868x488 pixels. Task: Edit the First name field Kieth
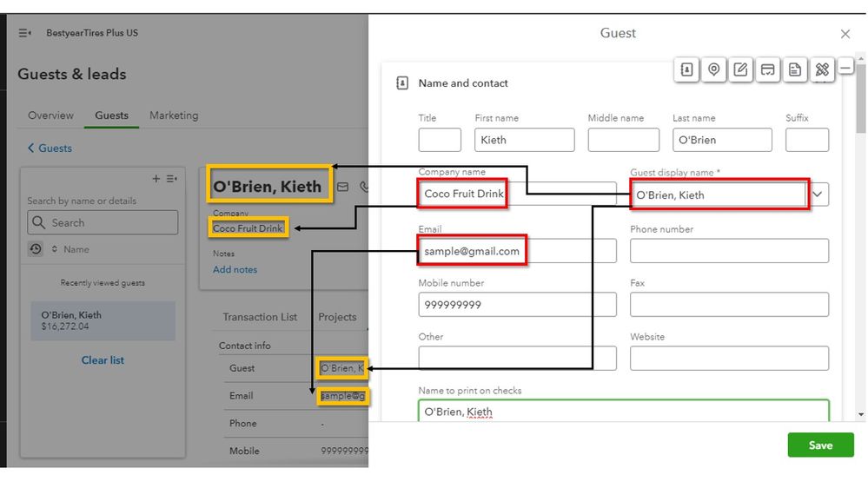pyautogui.click(x=524, y=140)
